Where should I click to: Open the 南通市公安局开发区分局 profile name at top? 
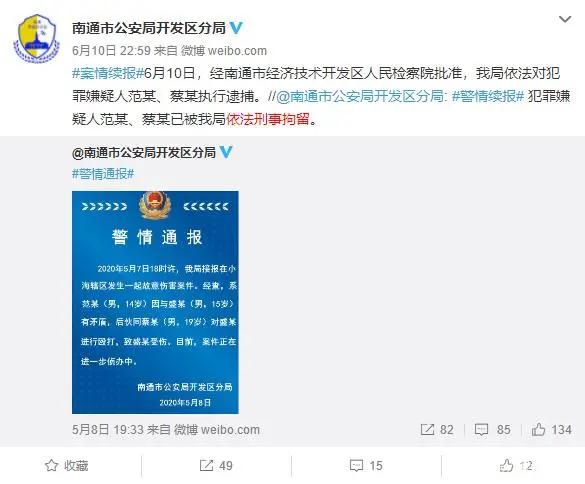point(148,28)
